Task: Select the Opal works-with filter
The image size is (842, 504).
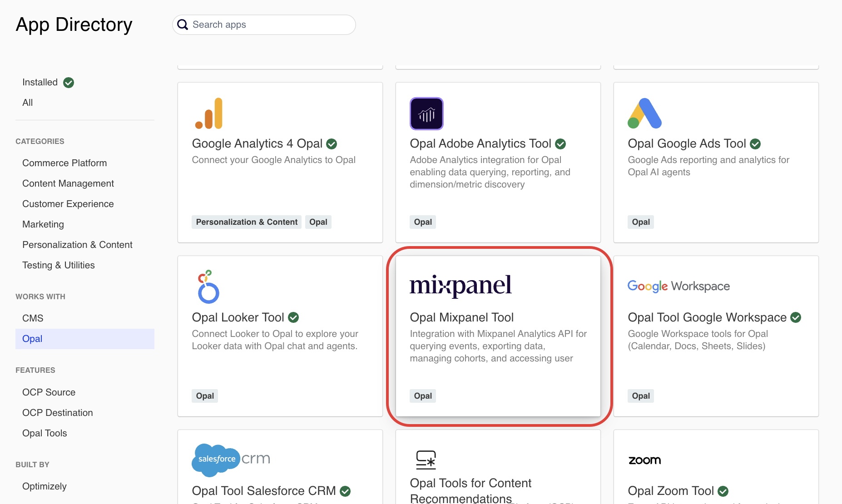Action: (32, 339)
